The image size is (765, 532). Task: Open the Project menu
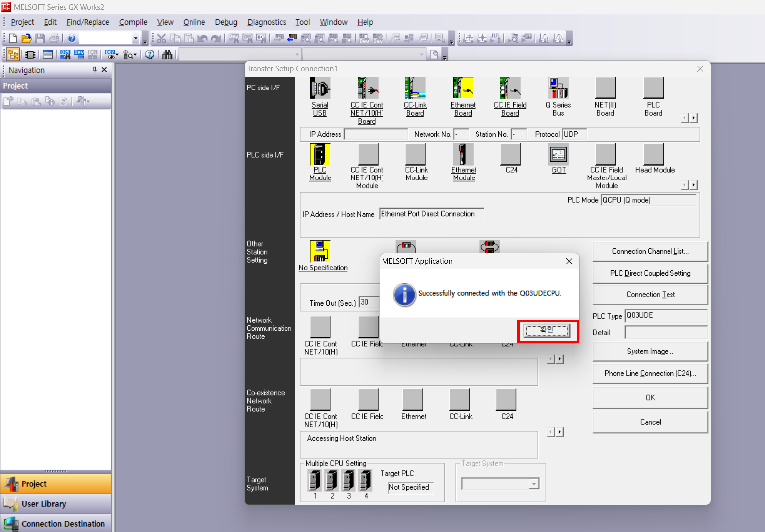(x=22, y=22)
